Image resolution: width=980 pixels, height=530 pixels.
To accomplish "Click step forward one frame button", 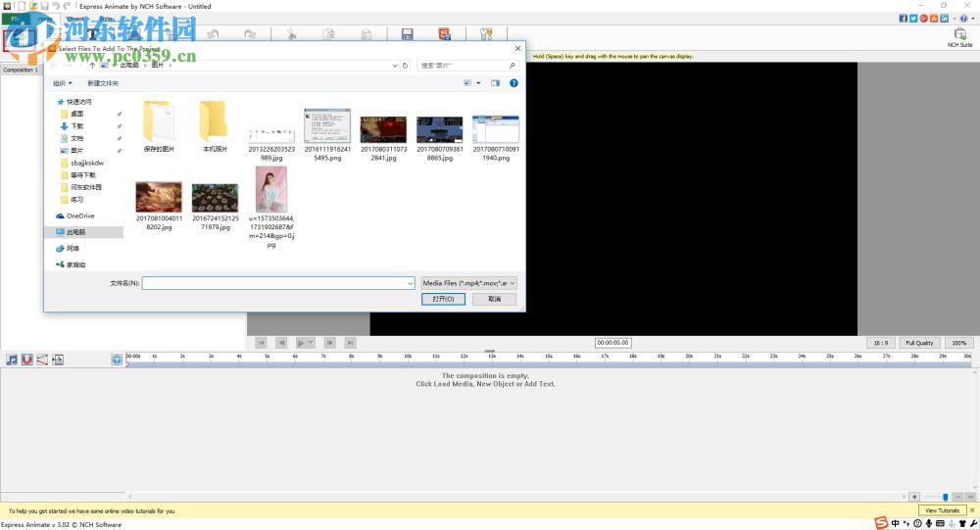I will tap(330, 343).
